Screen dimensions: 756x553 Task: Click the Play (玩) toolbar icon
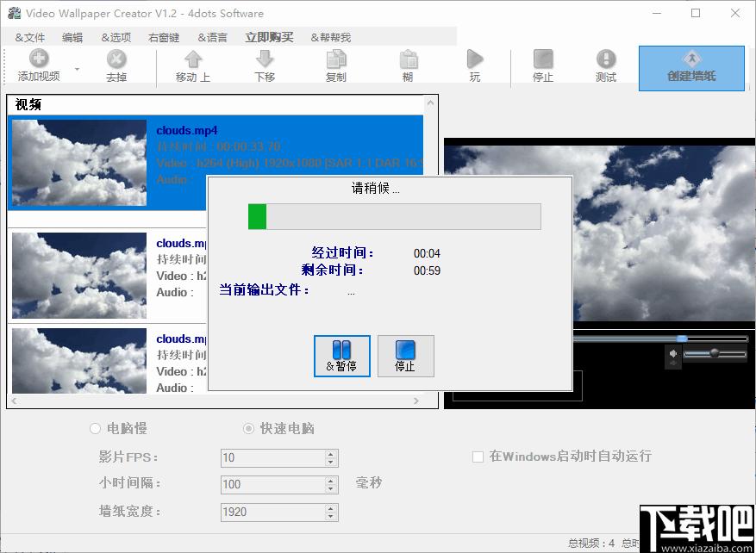pyautogui.click(x=475, y=59)
